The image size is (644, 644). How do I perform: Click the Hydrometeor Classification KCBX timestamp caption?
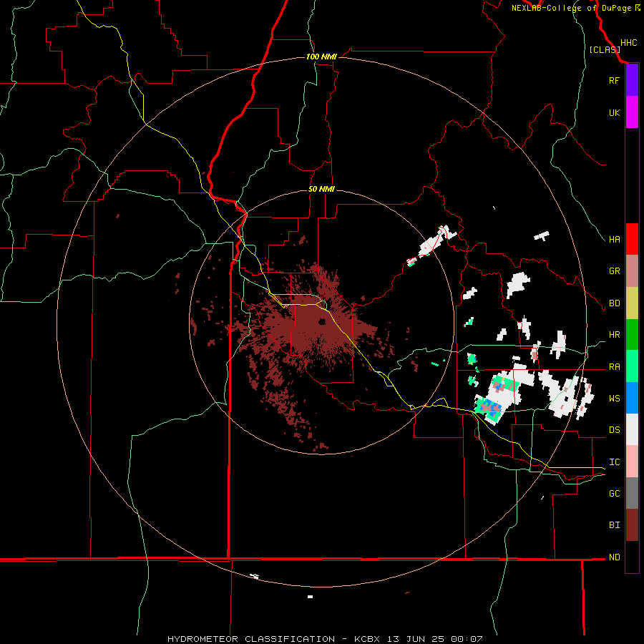click(325, 639)
